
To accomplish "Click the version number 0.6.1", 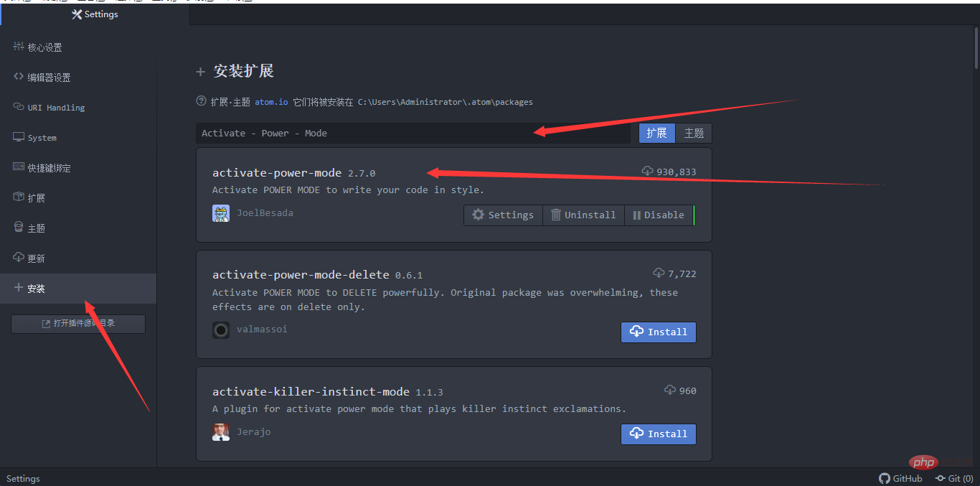I will (409, 276).
